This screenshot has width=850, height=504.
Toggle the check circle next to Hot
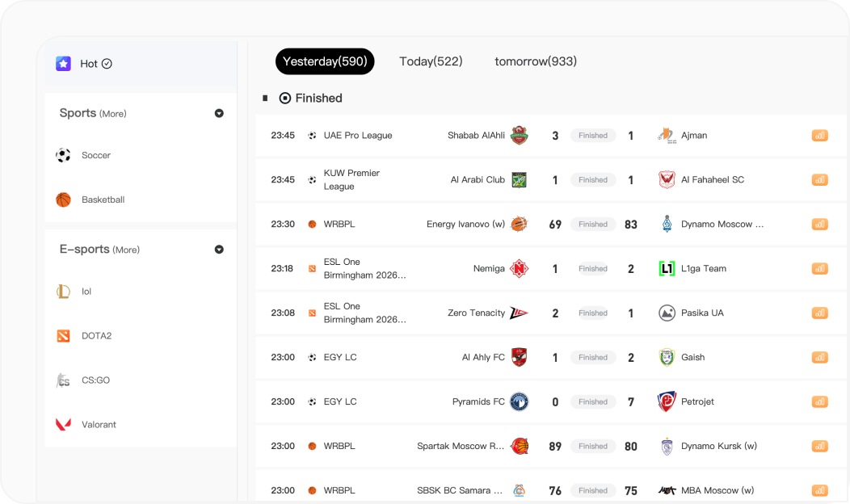tap(107, 64)
